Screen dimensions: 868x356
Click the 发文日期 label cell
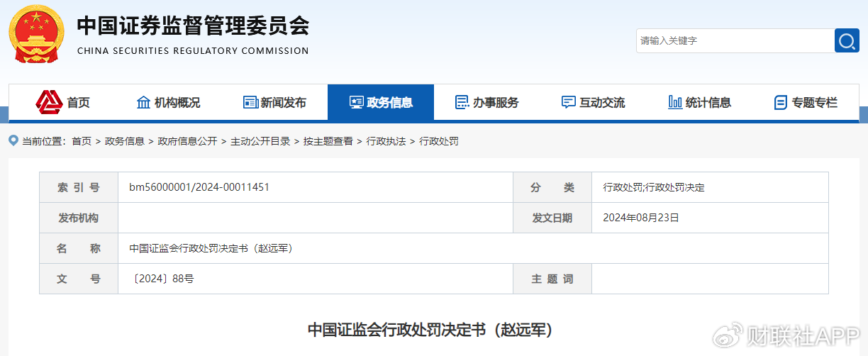(x=552, y=218)
